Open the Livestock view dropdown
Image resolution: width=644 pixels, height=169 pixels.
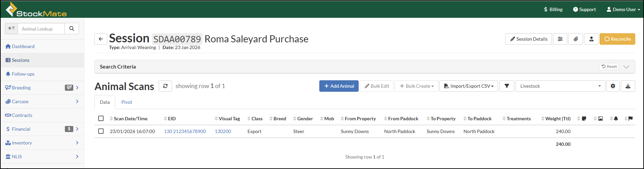[560, 86]
